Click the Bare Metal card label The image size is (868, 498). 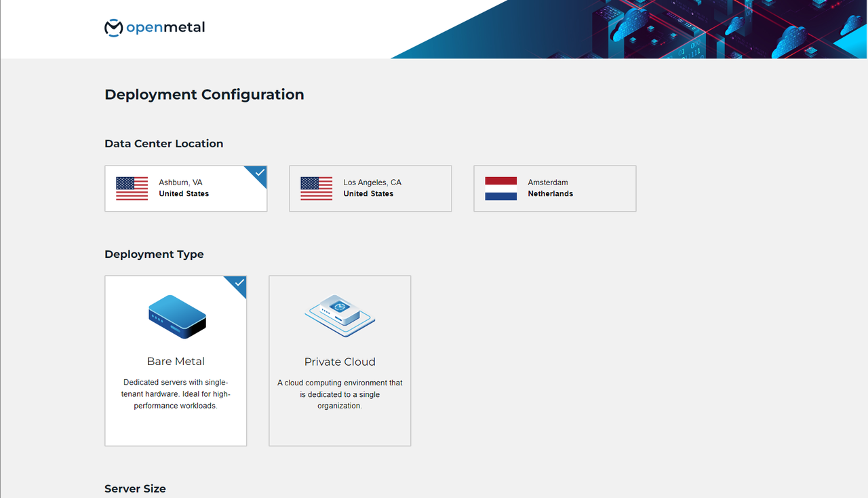tap(176, 362)
